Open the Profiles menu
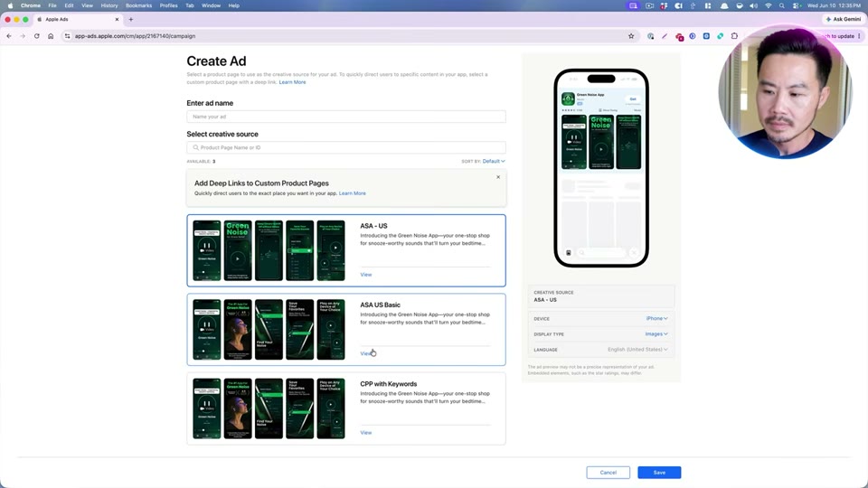The height and width of the screenshot is (488, 868). 168,5
